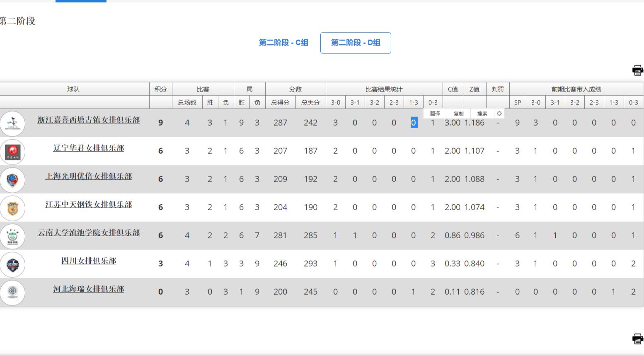Image resolution: width=644 pixels, height=356 pixels.
Task: Click the C value 3.00 cell
Action: tap(453, 123)
